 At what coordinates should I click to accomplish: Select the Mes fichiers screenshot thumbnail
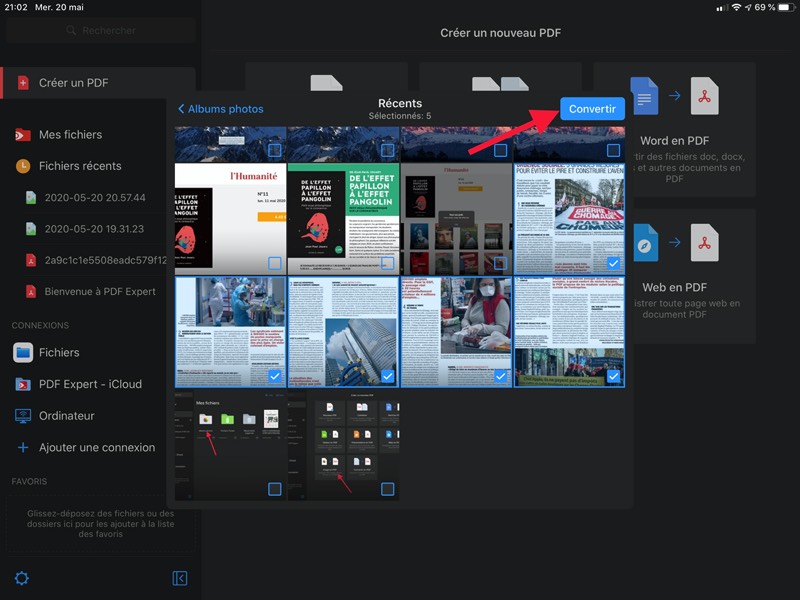coord(274,489)
